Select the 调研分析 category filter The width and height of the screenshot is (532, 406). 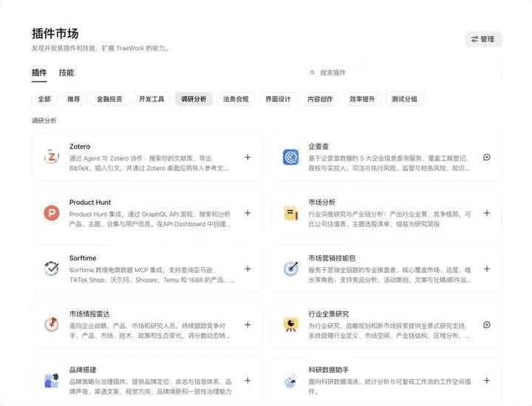coord(194,99)
